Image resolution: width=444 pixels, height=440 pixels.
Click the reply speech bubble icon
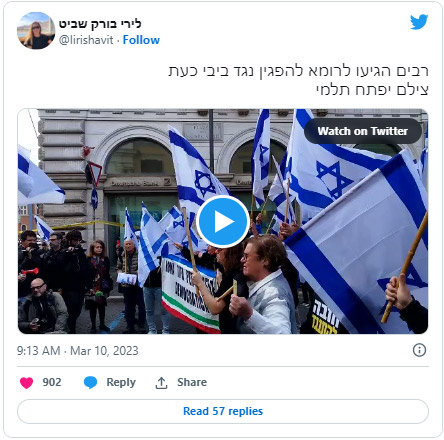click(x=90, y=382)
